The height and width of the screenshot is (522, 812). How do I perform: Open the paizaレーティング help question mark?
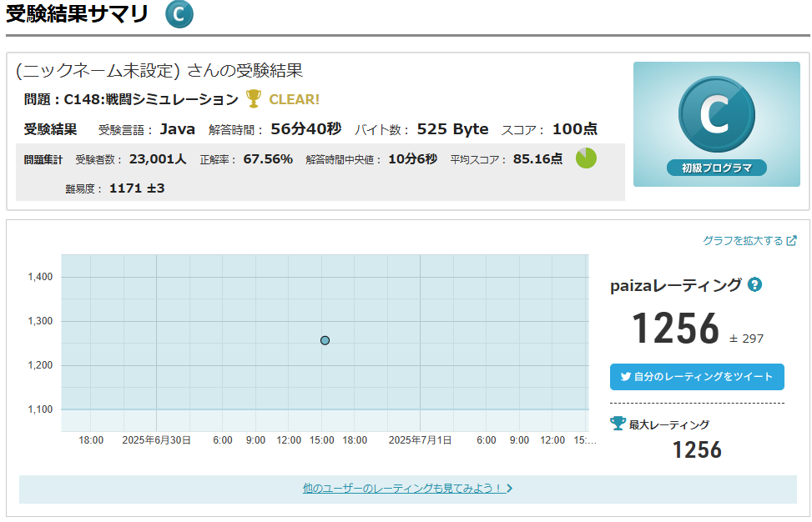tap(754, 285)
